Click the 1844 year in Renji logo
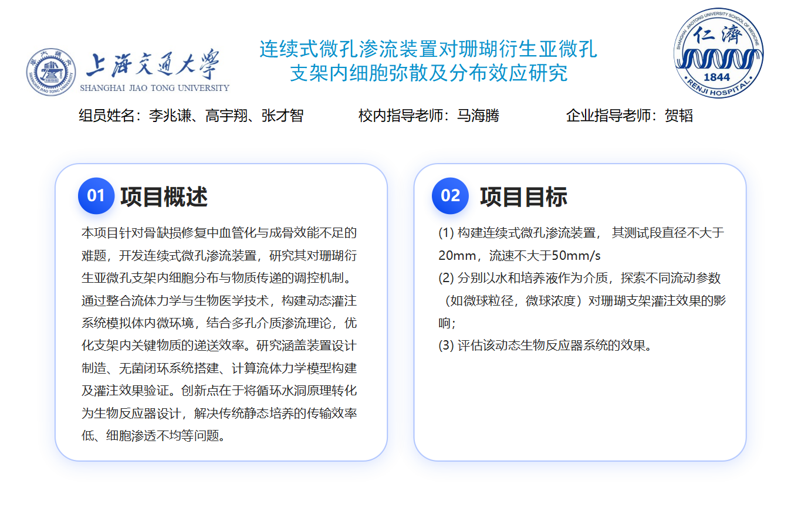Viewport: 798px width, 532px height. 716,77
